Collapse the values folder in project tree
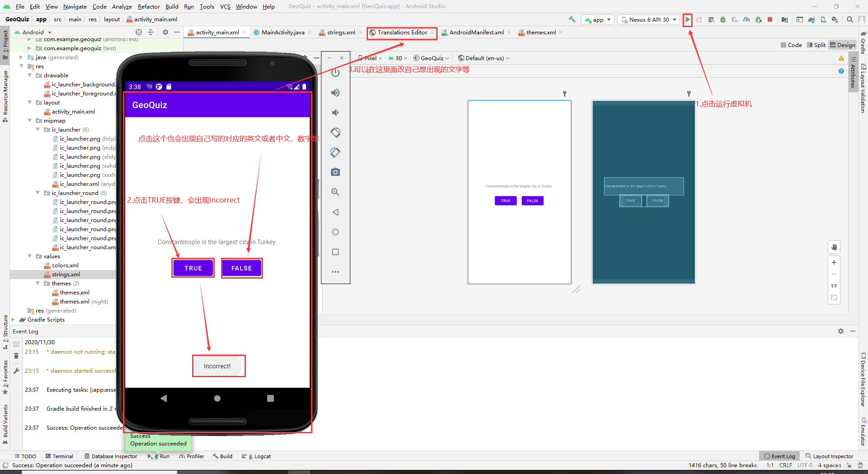 30,256
